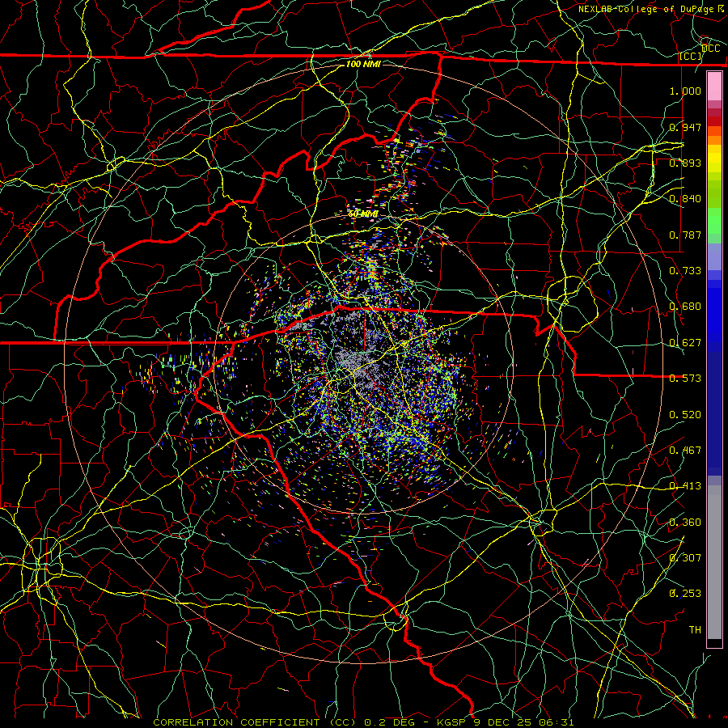Click the DCC label above the legend
Image resolution: width=728 pixels, height=728 pixels.
pyautogui.click(x=711, y=49)
